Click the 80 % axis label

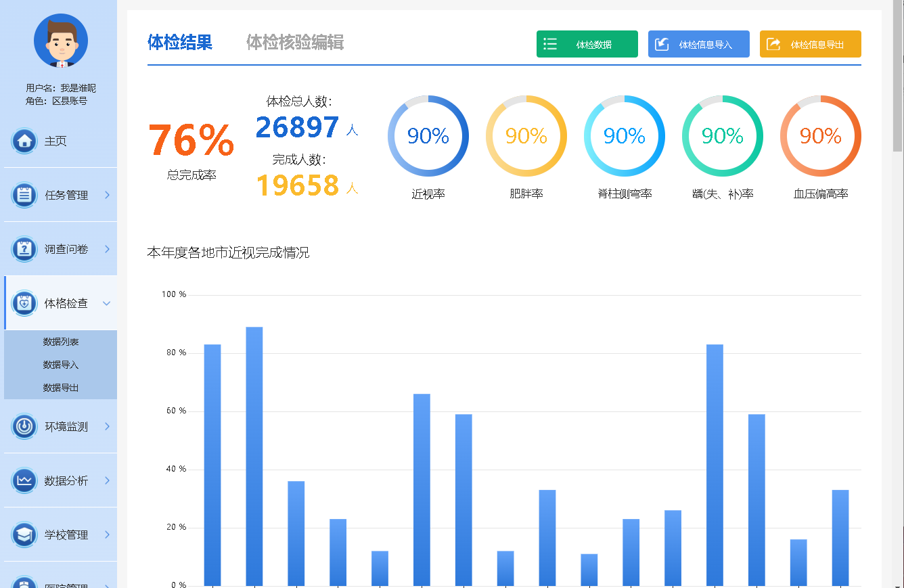coord(176,353)
